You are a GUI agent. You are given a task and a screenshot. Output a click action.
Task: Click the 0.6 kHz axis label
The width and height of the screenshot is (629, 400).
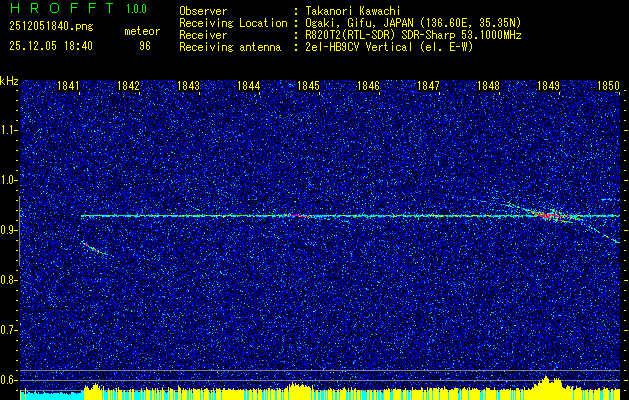(x=8, y=380)
